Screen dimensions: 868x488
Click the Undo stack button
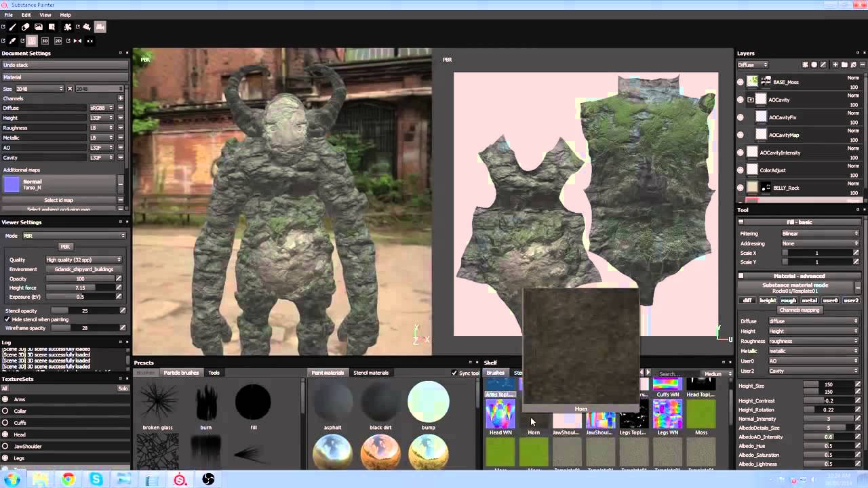pyautogui.click(x=65, y=65)
